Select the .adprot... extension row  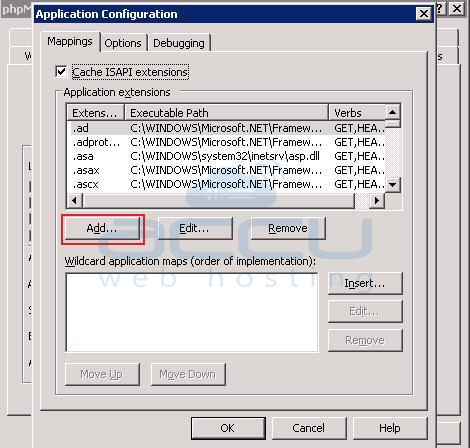pyautogui.click(x=226, y=142)
